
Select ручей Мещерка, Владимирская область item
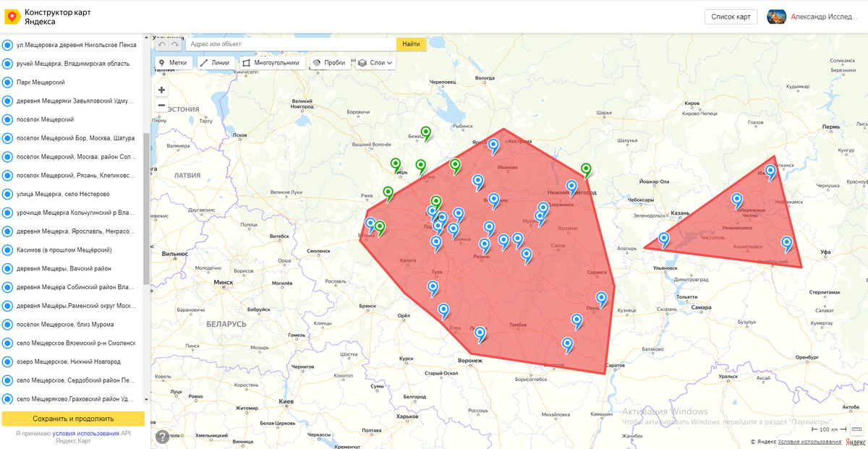tap(69, 64)
